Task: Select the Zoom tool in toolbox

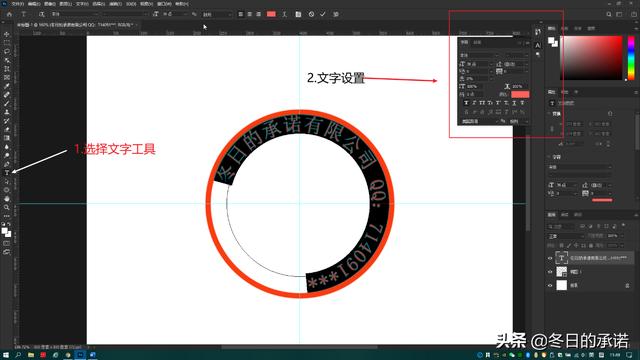Action: 7,207
